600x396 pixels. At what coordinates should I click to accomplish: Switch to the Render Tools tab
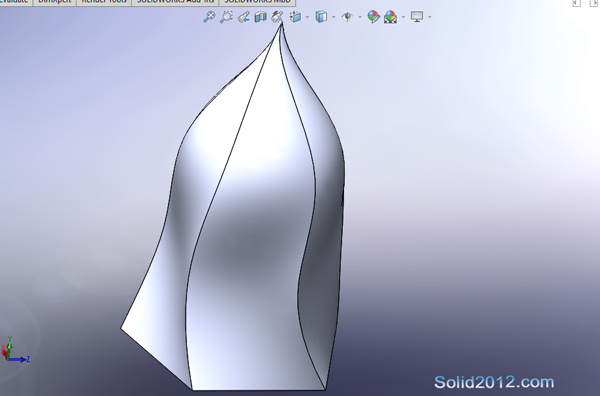104,2
